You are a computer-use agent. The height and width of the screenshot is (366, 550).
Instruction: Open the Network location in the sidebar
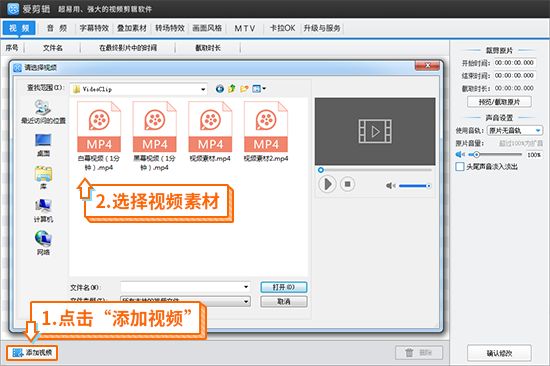pyautogui.click(x=43, y=242)
